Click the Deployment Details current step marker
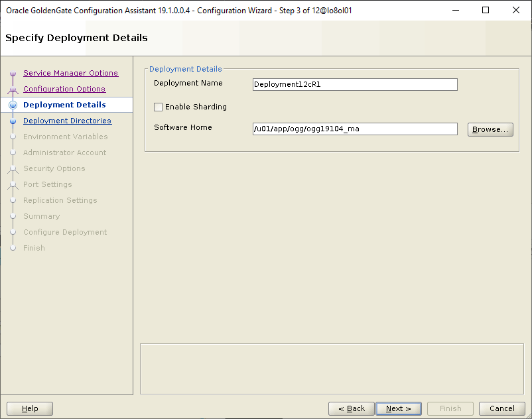Screen dimensions: 532x419 [13, 105]
